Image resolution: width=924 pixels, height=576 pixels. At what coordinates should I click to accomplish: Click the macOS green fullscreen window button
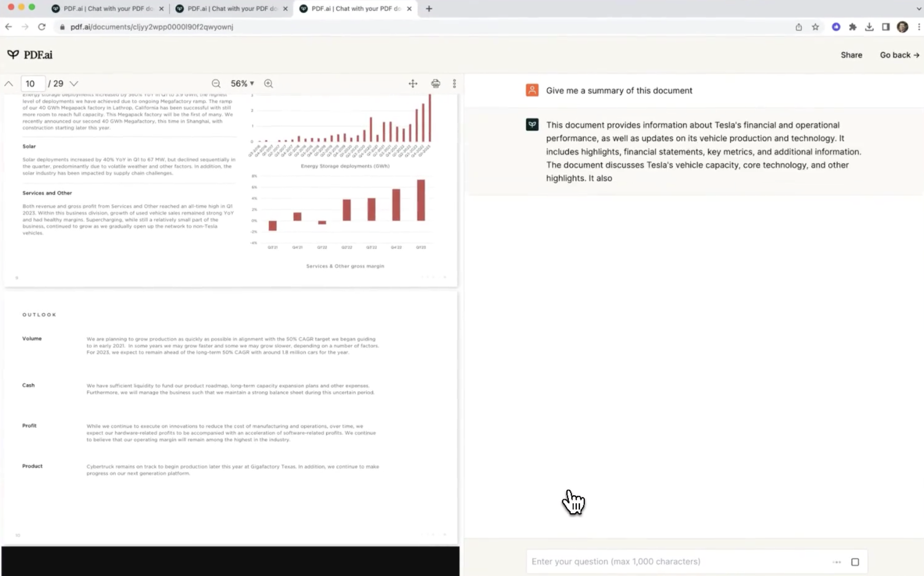click(x=32, y=7)
